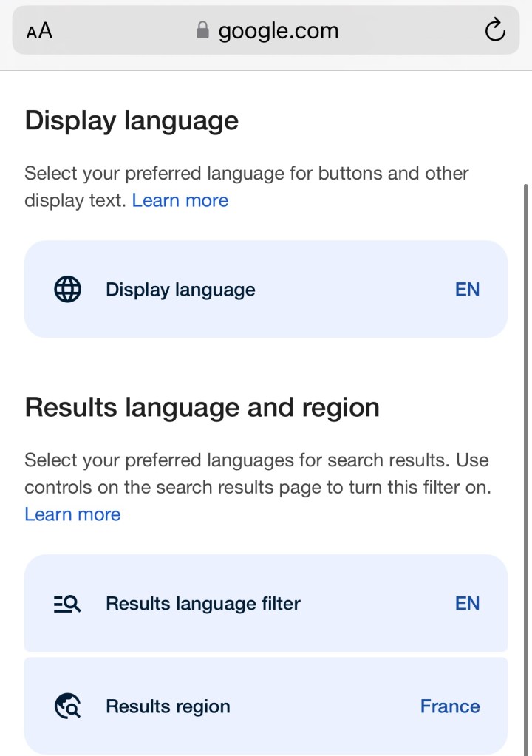Click the globe icon for Display language

[68, 290]
